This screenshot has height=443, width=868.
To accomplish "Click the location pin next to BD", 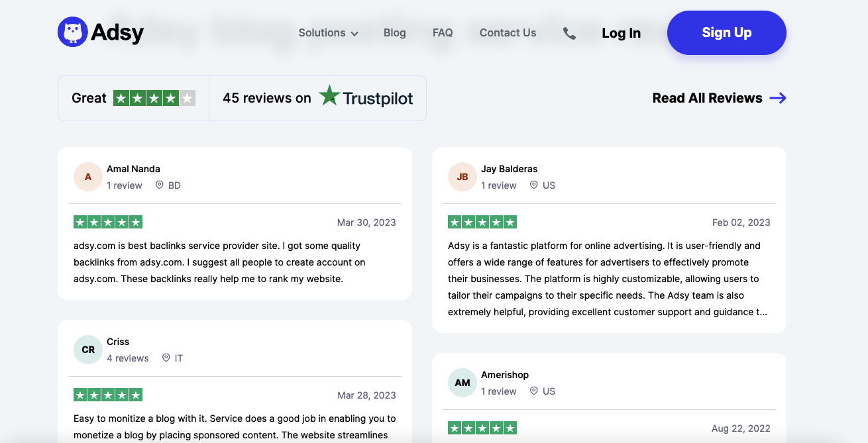I will 159,185.
